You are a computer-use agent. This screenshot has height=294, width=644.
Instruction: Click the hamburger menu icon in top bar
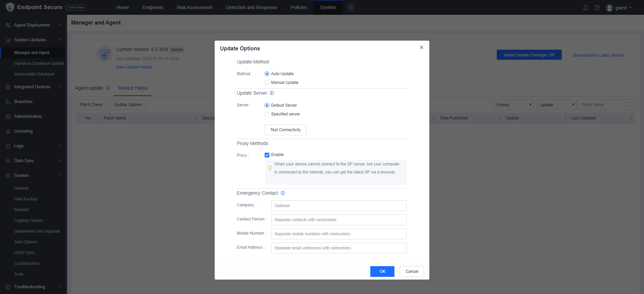pyautogui.click(x=351, y=7)
